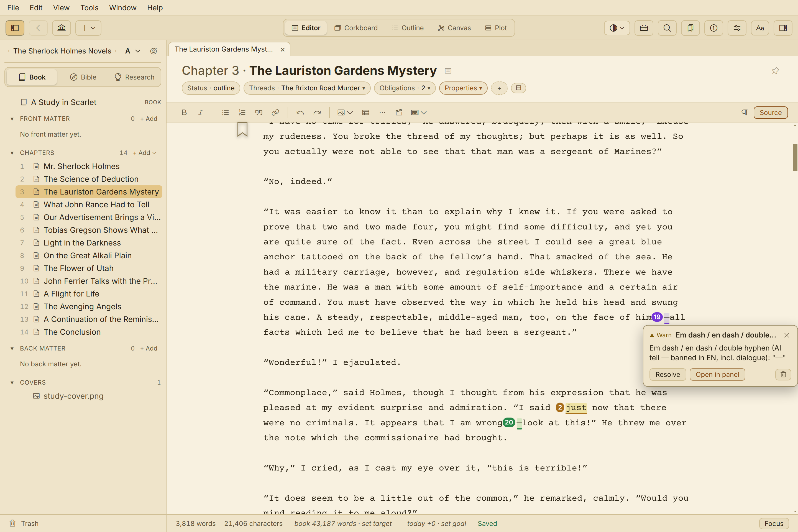Switch to Plot view
This screenshot has width=798, height=532.
496,28
